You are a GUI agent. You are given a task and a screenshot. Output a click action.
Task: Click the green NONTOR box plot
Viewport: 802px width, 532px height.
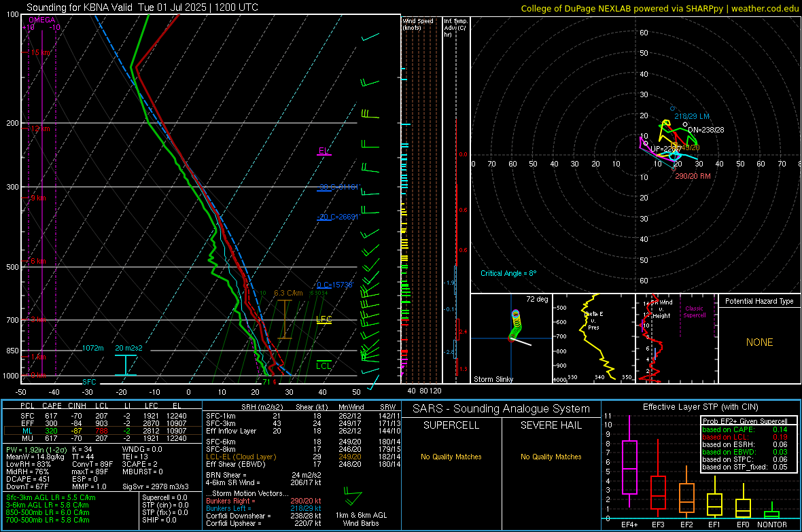pyautogui.click(x=771, y=512)
